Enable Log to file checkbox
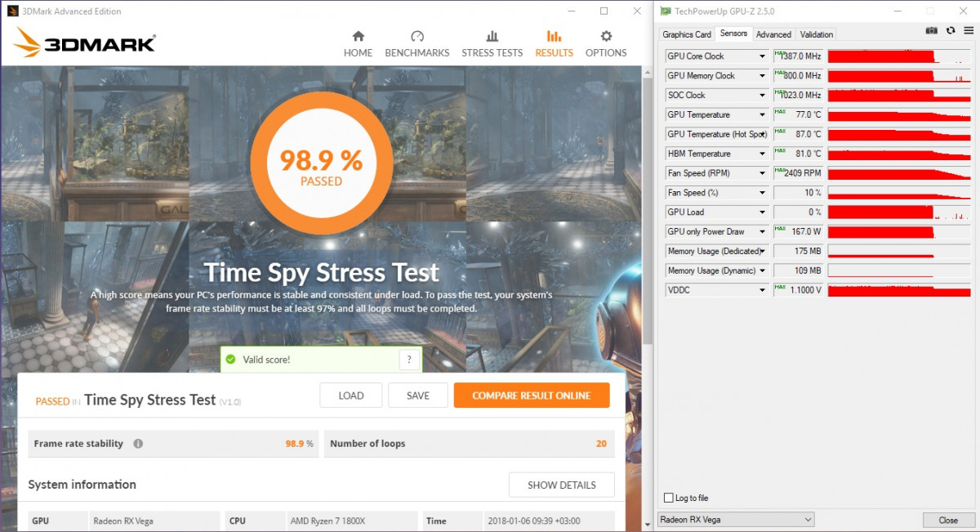 click(670, 498)
